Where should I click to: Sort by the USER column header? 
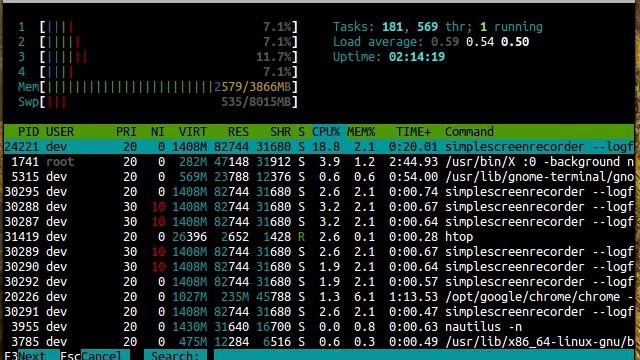click(60, 132)
